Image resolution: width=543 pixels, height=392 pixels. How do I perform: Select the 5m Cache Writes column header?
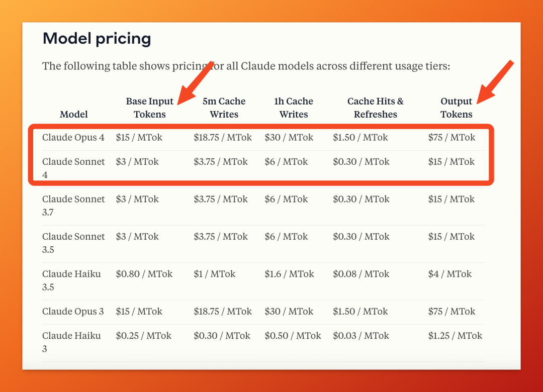224,108
